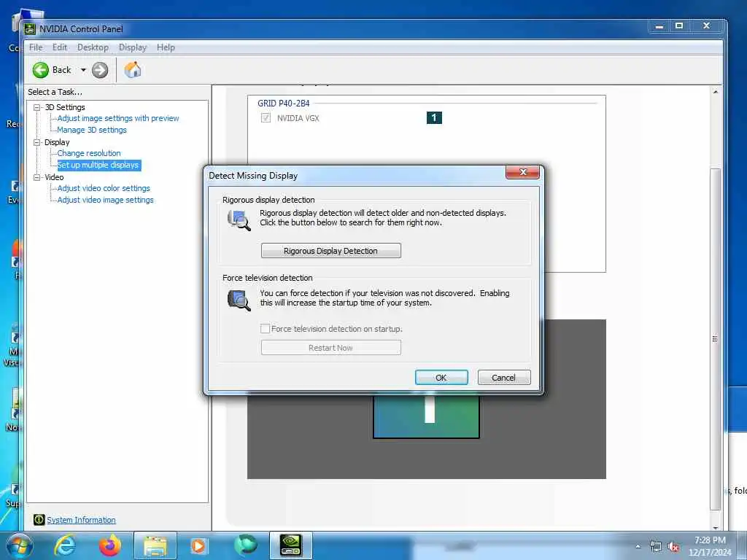Select Adjust image settings with preview
This screenshot has width=747, height=560.
118,118
